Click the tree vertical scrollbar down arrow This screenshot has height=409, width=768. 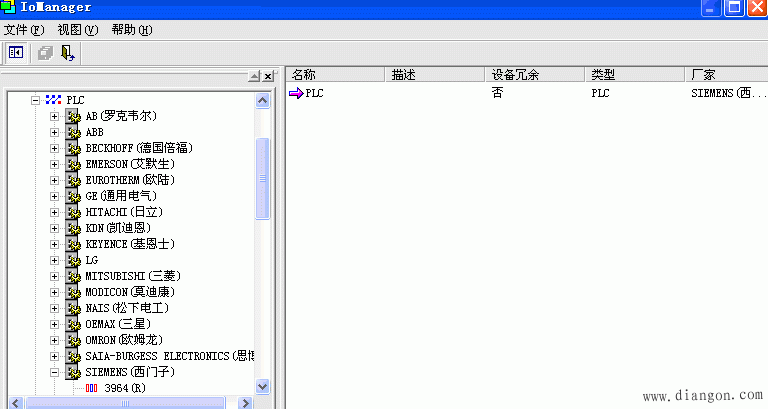(x=263, y=386)
